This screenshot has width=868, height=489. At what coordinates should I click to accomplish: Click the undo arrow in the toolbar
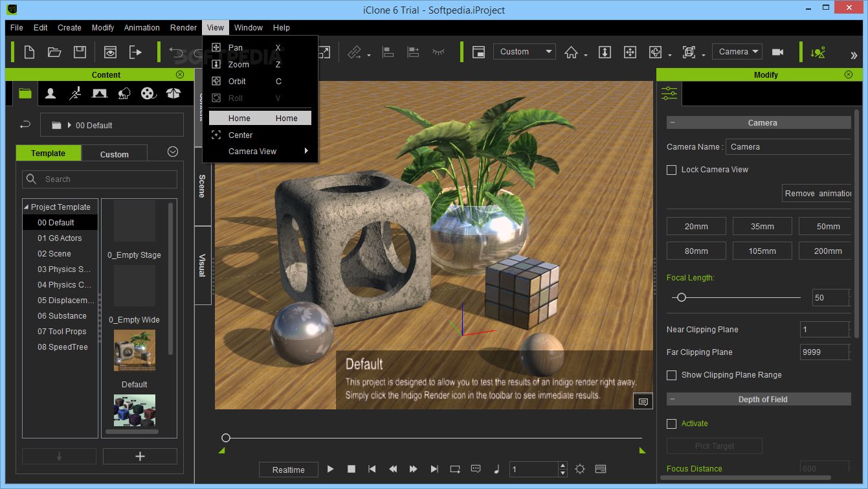point(176,52)
